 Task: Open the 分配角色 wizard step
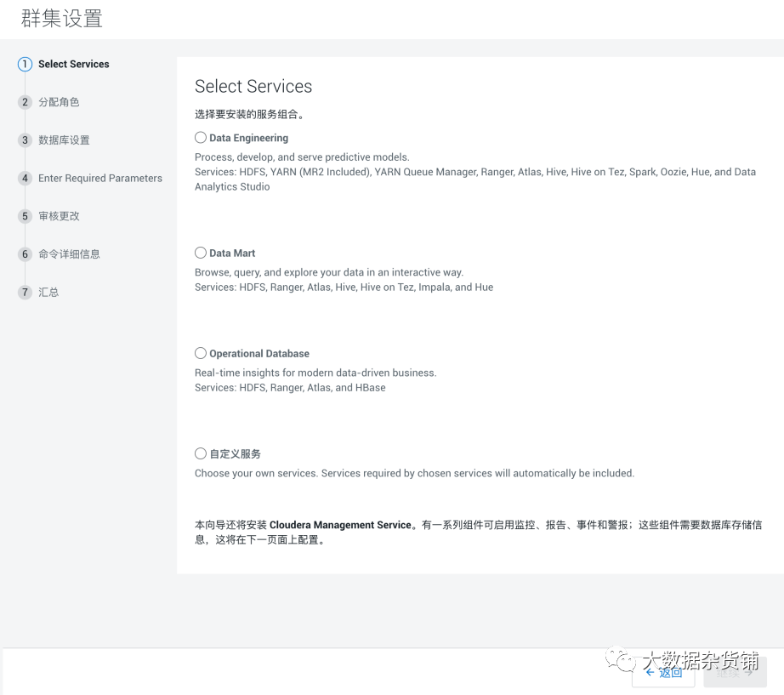pyautogui.click(x=58, y=102)
